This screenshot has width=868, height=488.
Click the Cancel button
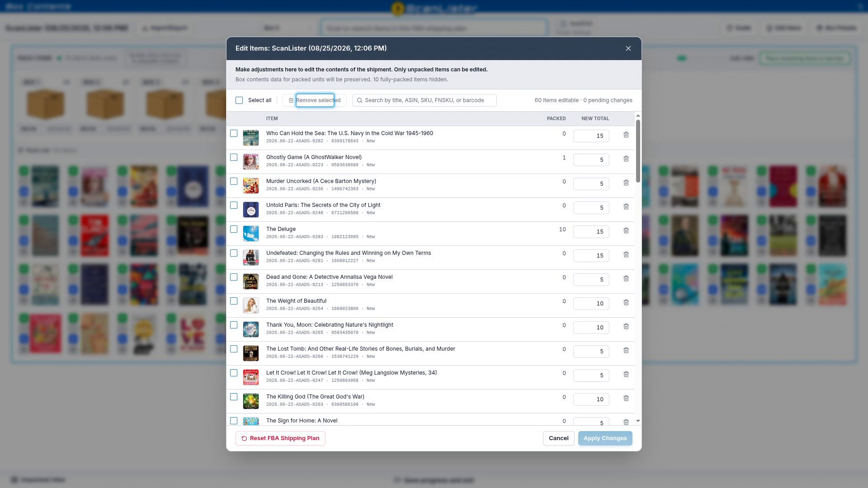559,438
